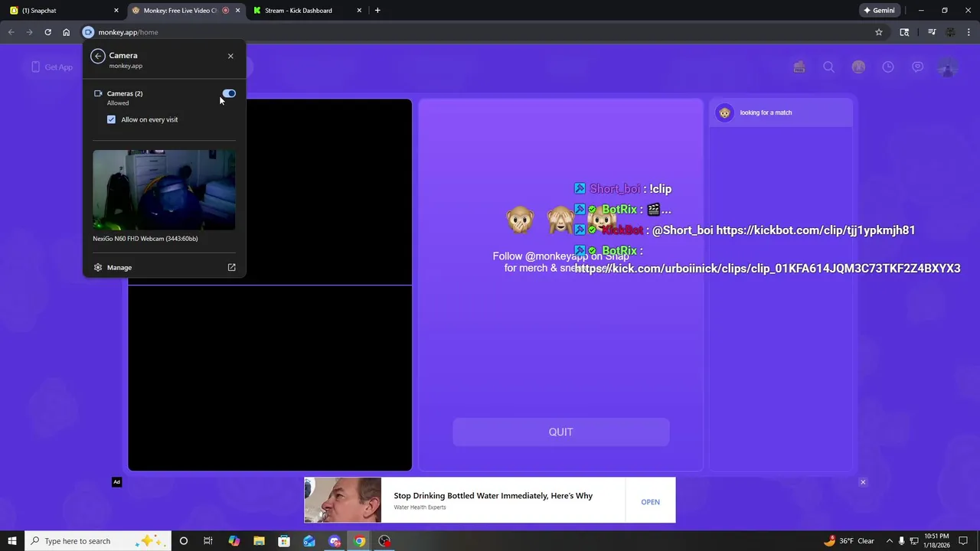The height and width of the screenshot is (551, 980).
Task: Open a new browser tab
Action: point(377,11)
